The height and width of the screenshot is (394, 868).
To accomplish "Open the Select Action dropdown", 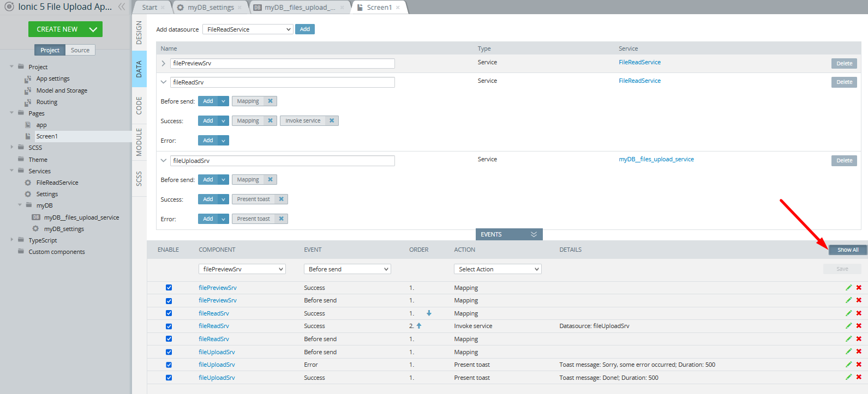I will (x=498, y=269).
